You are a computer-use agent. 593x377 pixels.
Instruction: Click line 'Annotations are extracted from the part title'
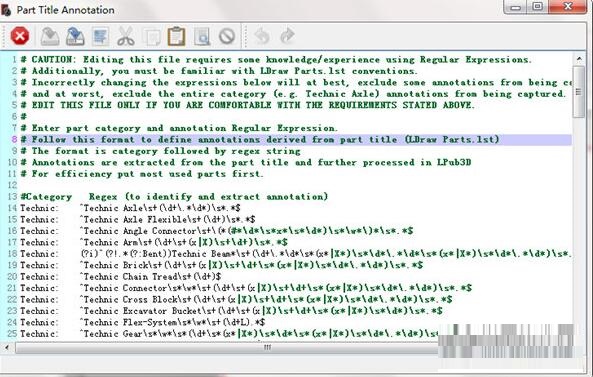pos(246,162)
